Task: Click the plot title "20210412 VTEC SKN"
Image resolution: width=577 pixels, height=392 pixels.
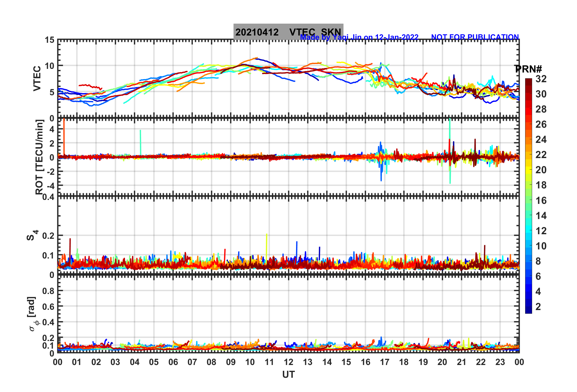Action: point(288,32)
